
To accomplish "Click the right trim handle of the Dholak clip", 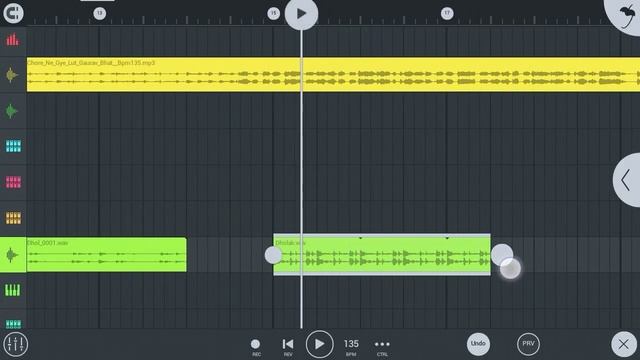I will [x=502, y=255].
